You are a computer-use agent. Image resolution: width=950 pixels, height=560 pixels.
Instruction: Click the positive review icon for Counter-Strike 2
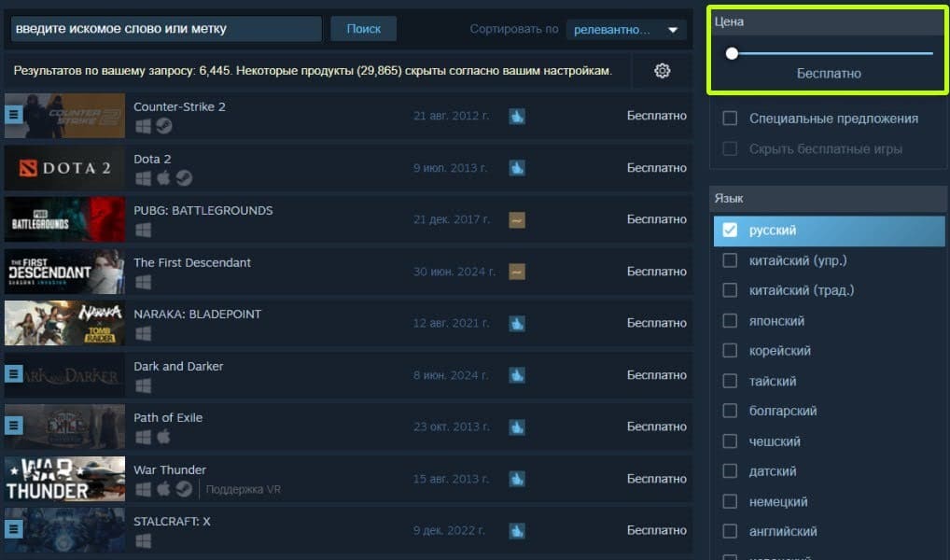click(x=517, y=117)
